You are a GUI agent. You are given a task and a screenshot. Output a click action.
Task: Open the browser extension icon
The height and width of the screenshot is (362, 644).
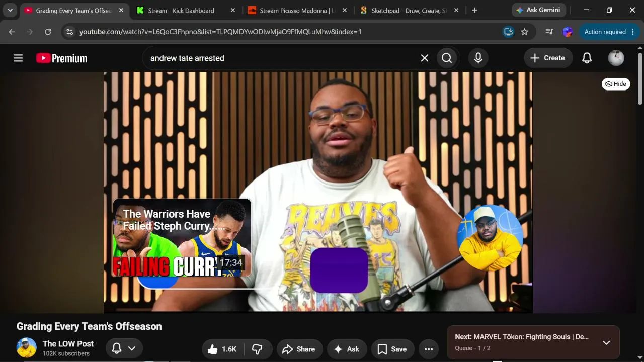click(x=568, y=32)
